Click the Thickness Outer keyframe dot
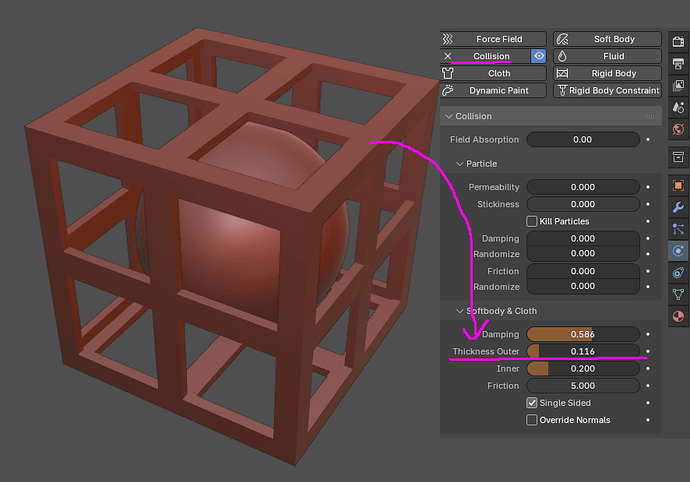 (x=648, y=351)
